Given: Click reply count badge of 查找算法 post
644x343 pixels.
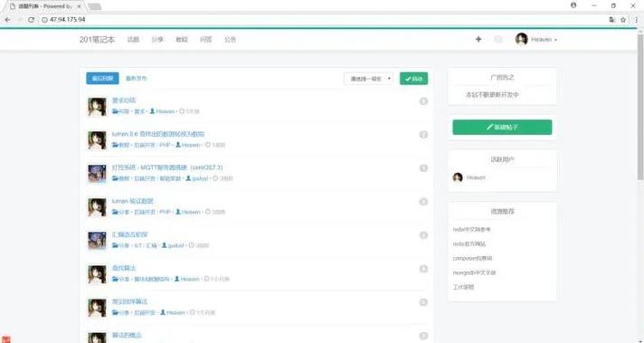Looking at the screenshot, I should pos(423,269).
